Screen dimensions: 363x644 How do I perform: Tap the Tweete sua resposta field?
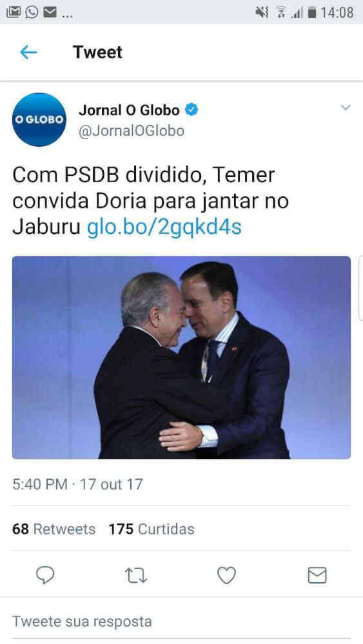[181, 621]
